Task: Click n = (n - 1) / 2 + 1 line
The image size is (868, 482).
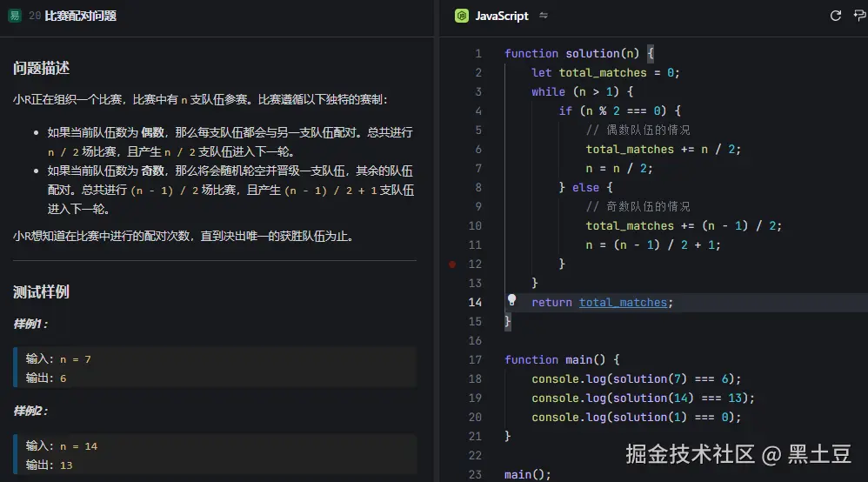Action: 653,244
